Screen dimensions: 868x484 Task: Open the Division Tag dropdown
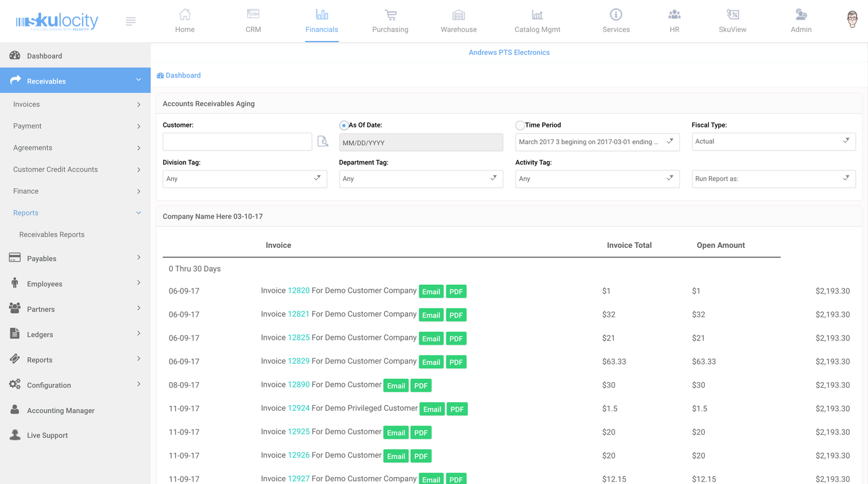tap(245, 178)
